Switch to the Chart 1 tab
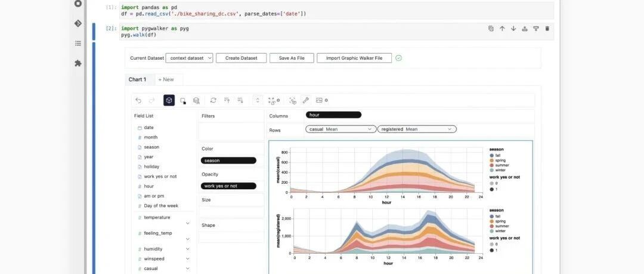This screenshot has width=644, height=274. 137,79
